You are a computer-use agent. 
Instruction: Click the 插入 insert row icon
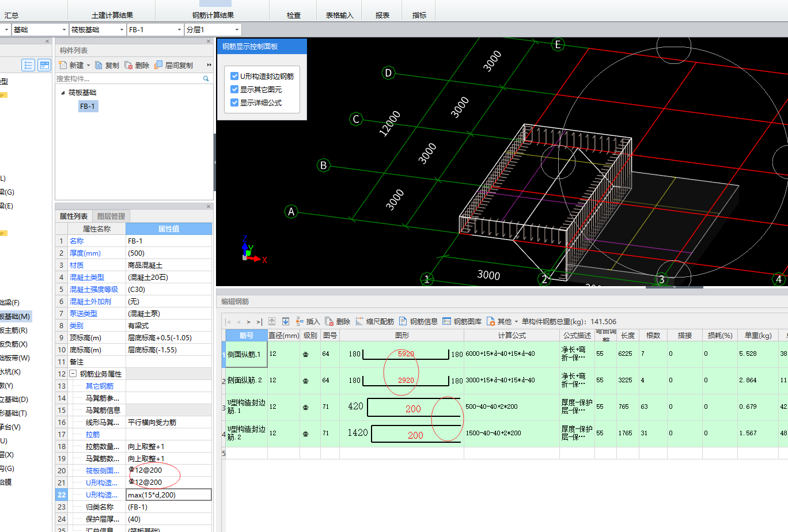[x=300, y=321]
